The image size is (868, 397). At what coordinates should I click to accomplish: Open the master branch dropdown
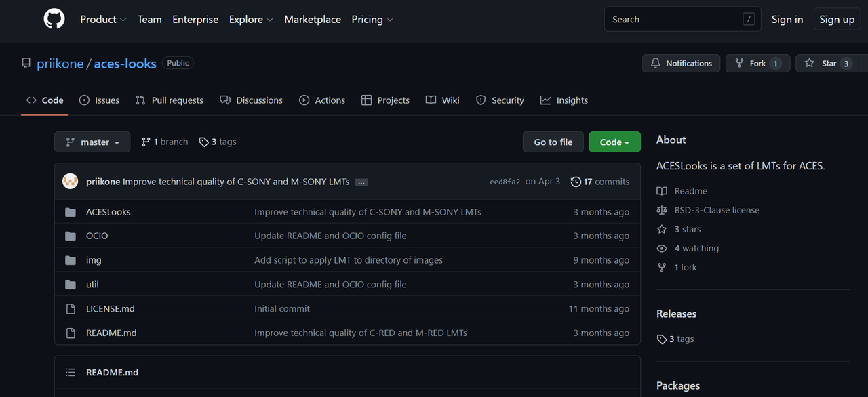pyautogui.click(x=92, y=142)
